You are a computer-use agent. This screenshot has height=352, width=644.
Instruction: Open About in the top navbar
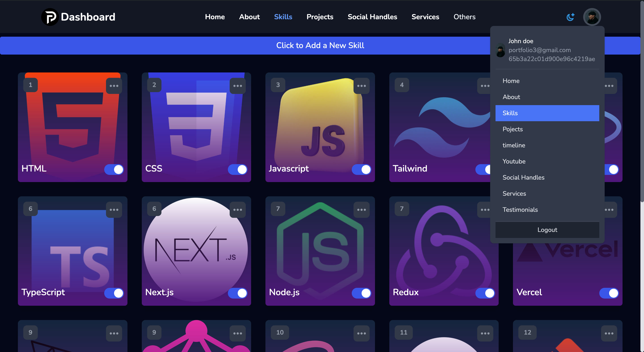point(249,17)
